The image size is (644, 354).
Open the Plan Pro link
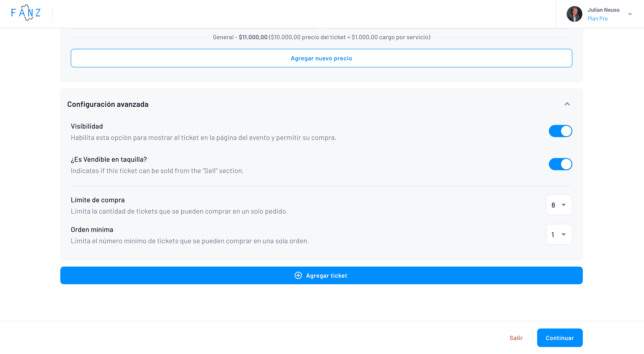(597, 19)
